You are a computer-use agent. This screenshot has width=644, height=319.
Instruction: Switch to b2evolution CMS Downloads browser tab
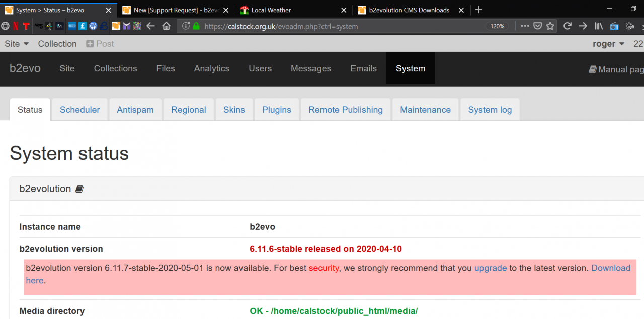(412, 10)
